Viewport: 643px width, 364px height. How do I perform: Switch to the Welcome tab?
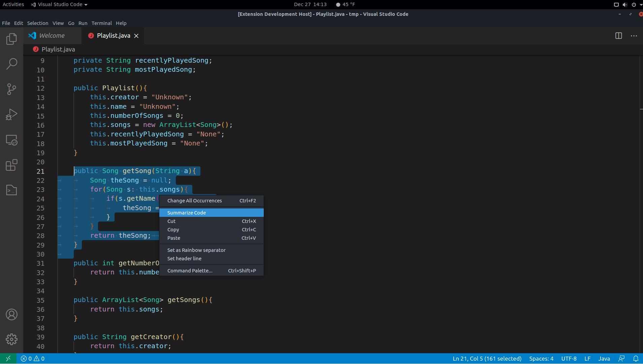coord(52,36)
